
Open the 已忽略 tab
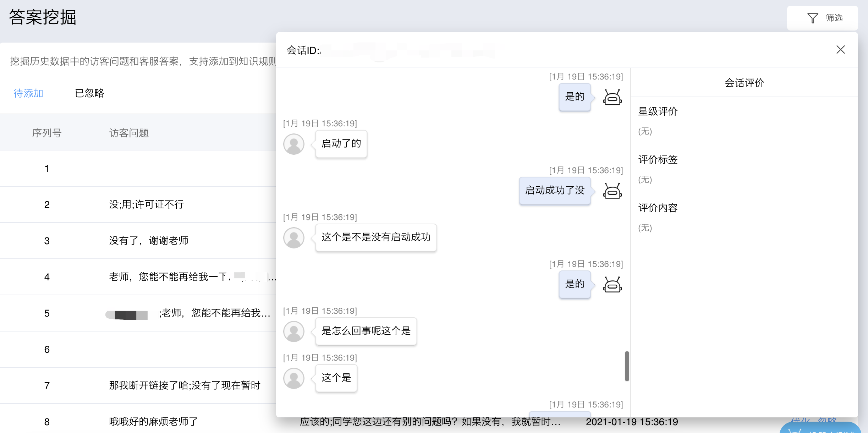coord(89,93)
